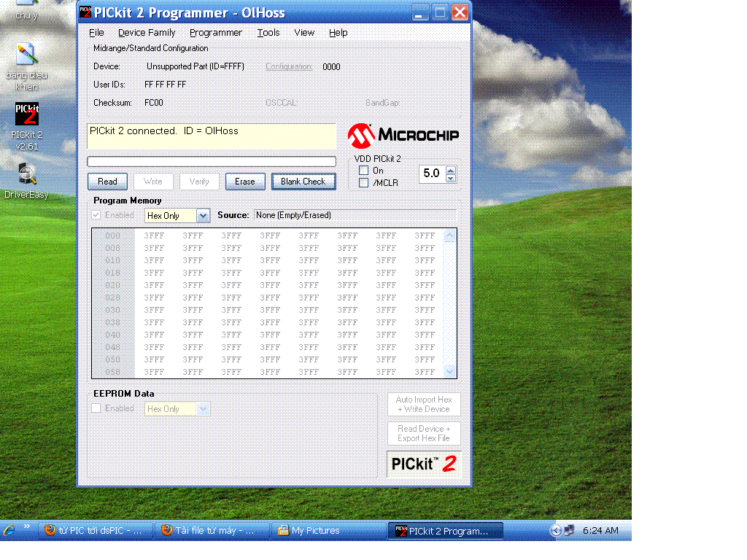Click PICkit 2 Programmer taskbar button

pyautogui.click(x=446, y=531)
